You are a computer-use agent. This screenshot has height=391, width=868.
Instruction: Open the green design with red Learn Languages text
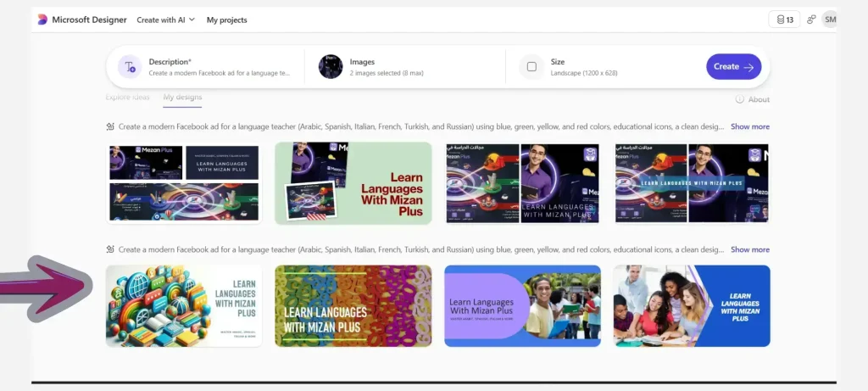pyautogui.click(x=353, y=183)
